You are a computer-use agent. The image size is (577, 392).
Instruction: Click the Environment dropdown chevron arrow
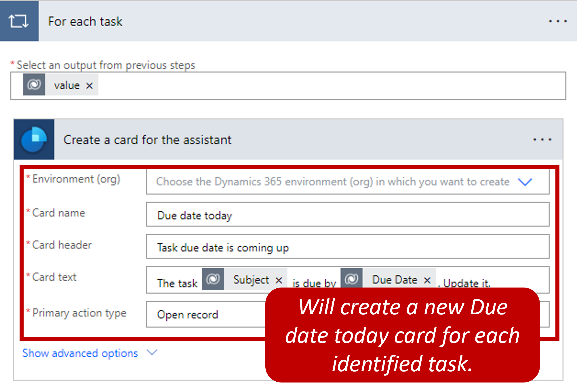tap(525, 182)
